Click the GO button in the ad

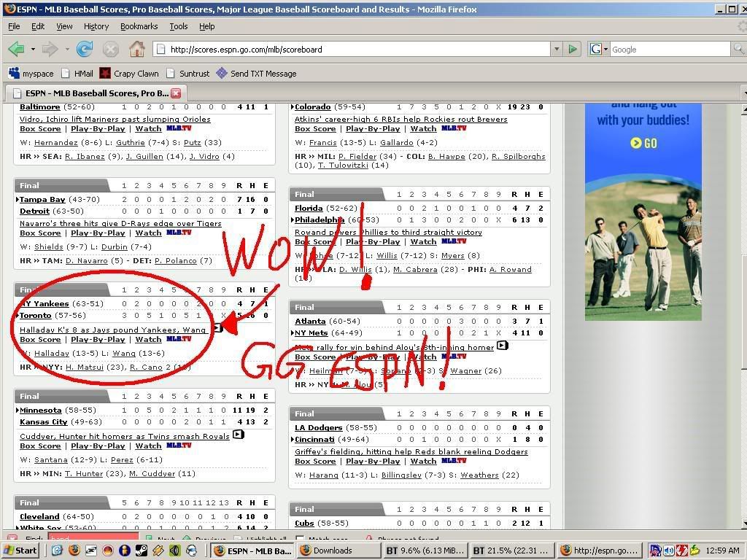643,143
